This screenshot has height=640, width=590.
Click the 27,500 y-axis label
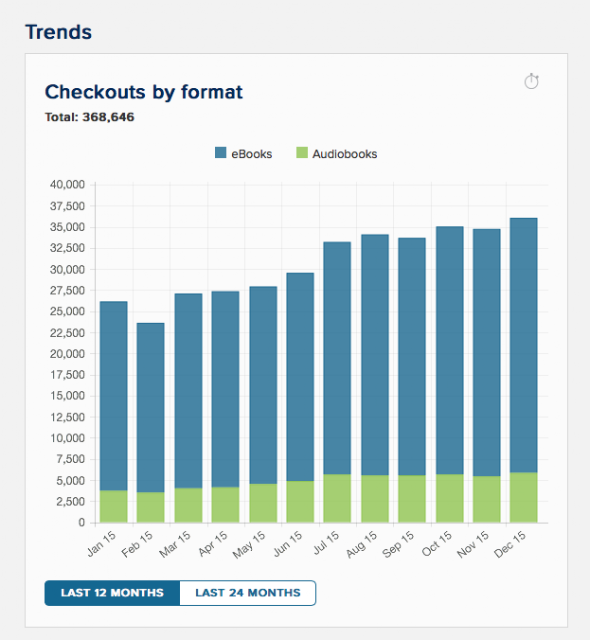[x=67, y=291]
